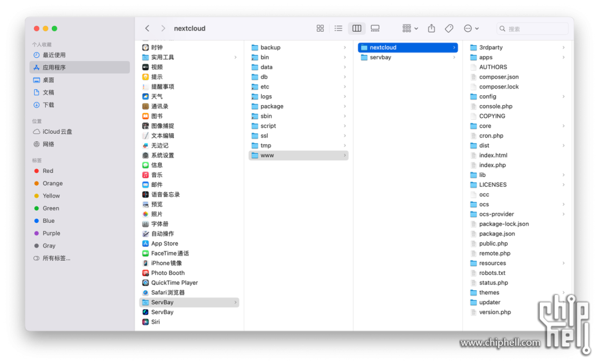Open 文稿 in the sidebar
599x364 pixels.
[79, 92]
